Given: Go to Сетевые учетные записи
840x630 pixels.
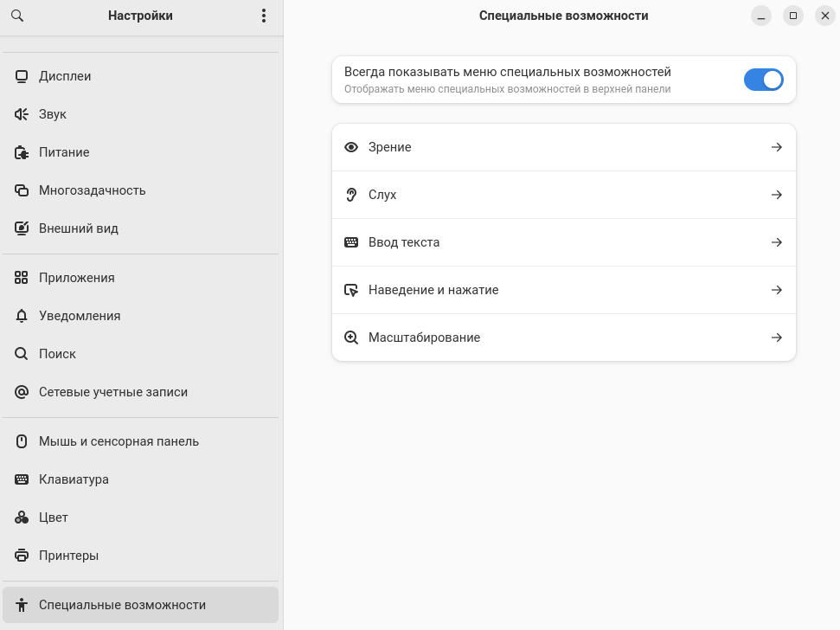Looking at the screenshot, I should [113, 392].
